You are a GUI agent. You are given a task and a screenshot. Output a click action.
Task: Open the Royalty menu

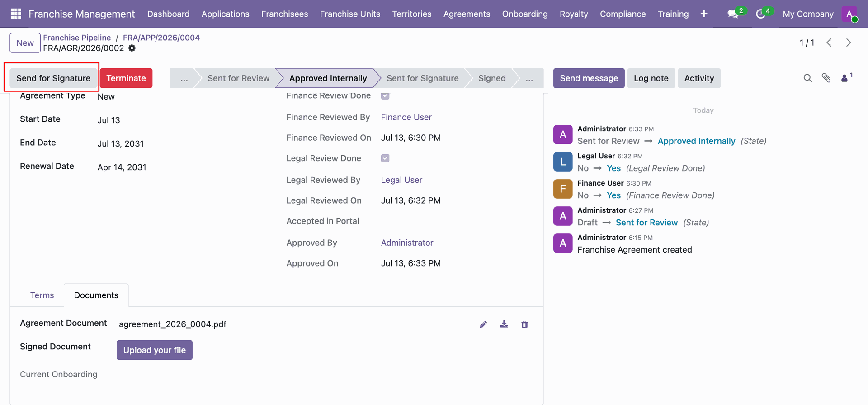point(574,14)
